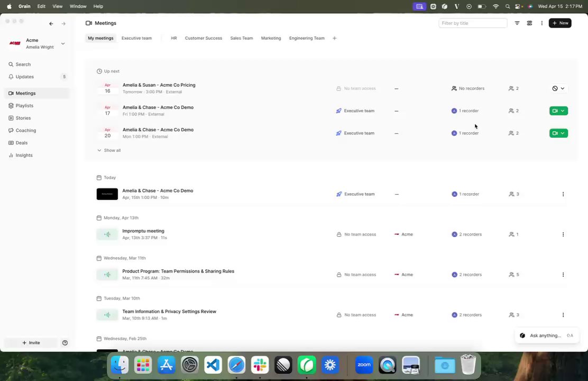Screen dimensions: 588x381
Task: Open the View menu
Action: pyautogui.click(x=58, y=6)
